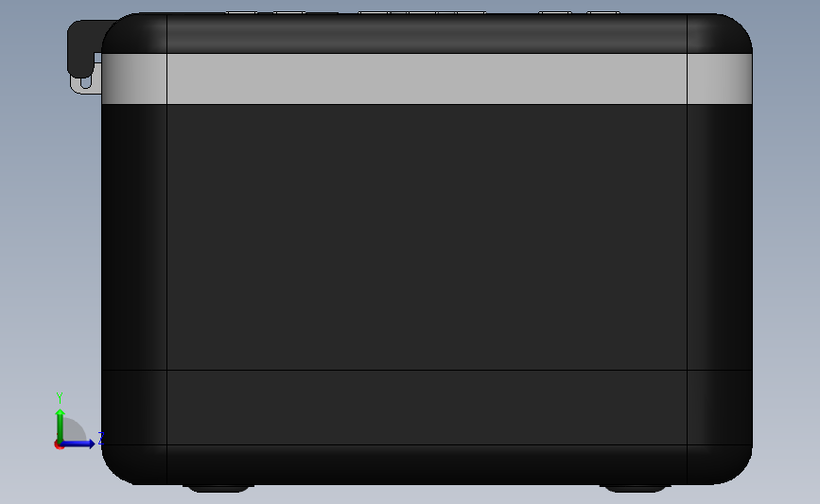Pick the right rubber foot under the model

(635, 488)
